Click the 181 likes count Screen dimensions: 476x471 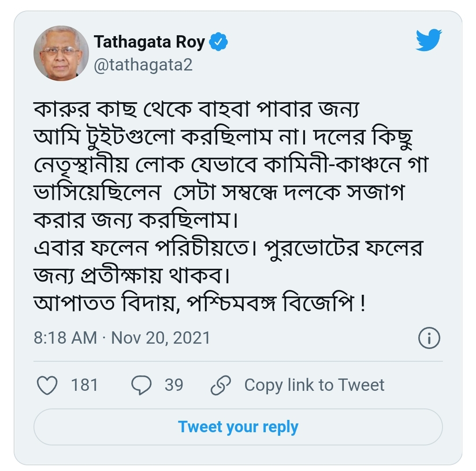[84, 385]
